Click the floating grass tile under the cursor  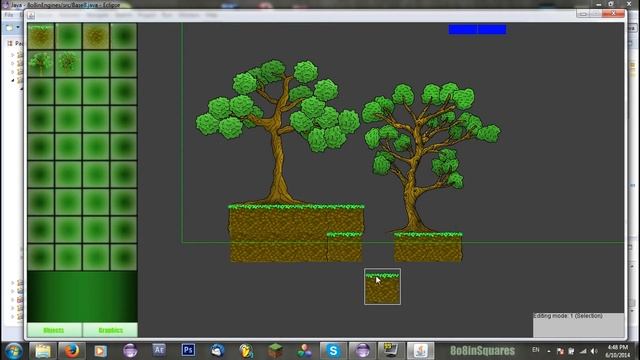[382, 287]
